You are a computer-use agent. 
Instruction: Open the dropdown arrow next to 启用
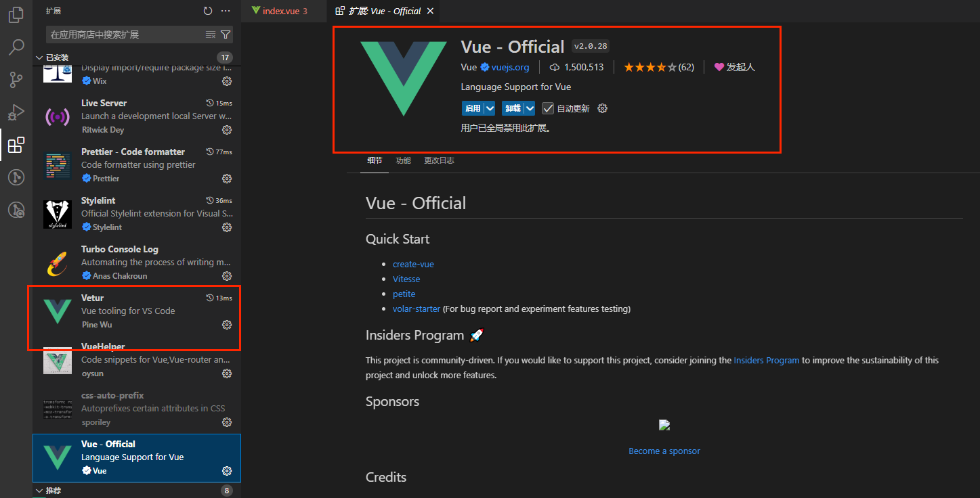pos(489,108)
